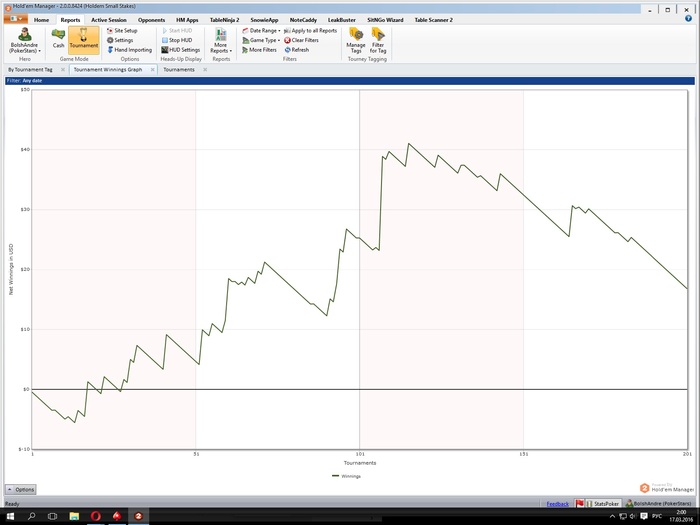The image size is (700, 525).
Task: Open the application menu button
Action: (x=16, y=19)
